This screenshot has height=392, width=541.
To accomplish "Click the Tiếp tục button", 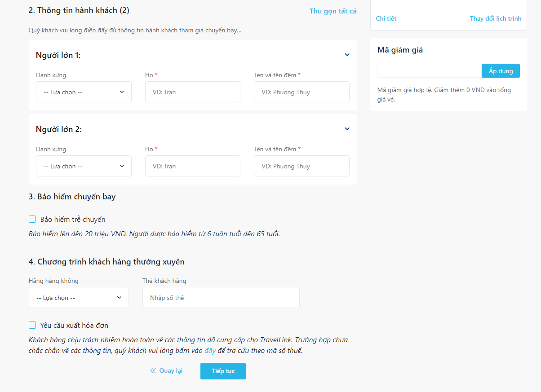I will [x=223, y=371].
